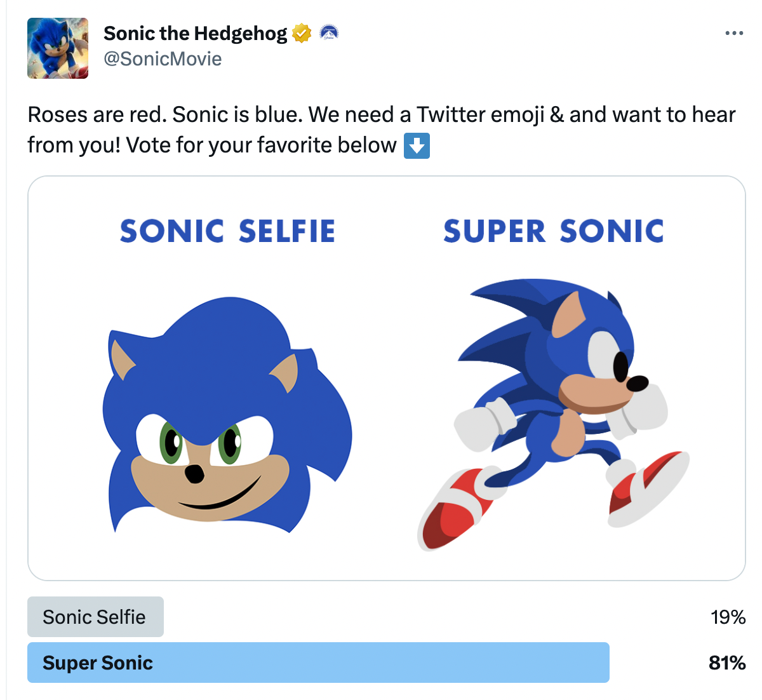Image resolution: width=762 pixels, height=700 pixels.
Task: Open the three-dot more options menu
Action: pos(733,33)
